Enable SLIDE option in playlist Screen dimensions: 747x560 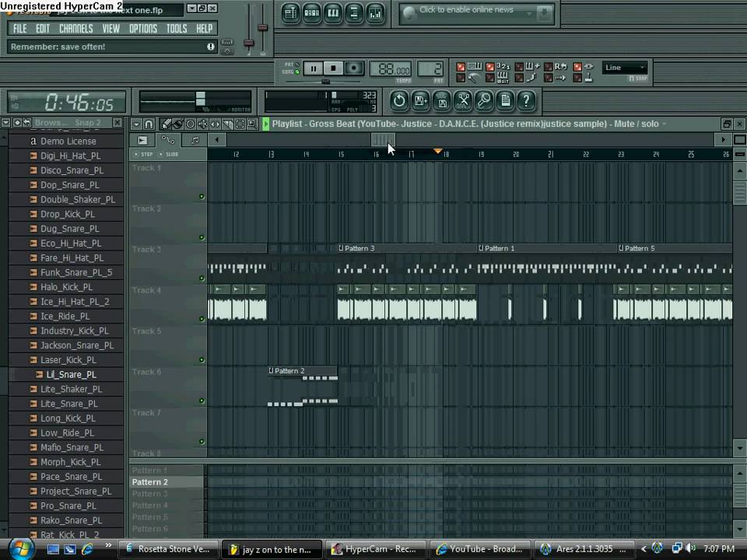(x=169, y=154)
